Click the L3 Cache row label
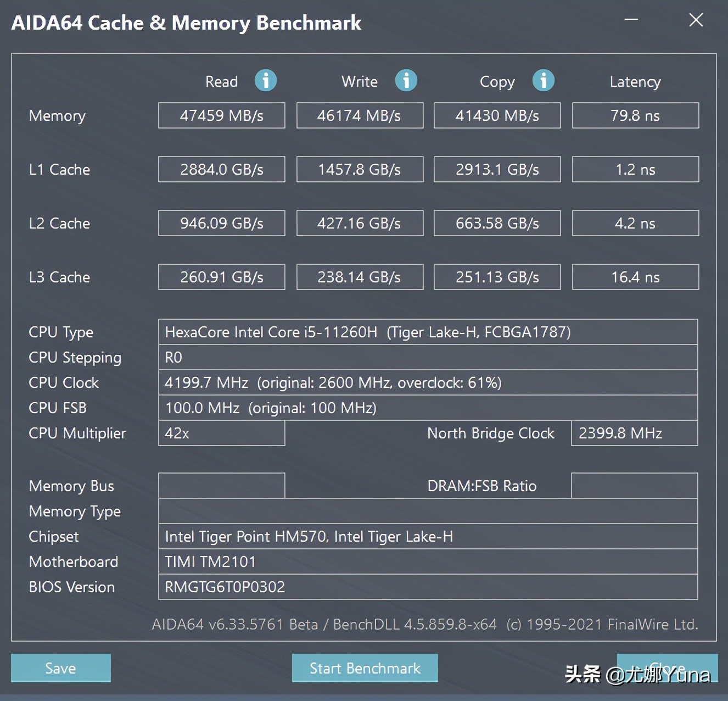The width and height of the screenshot is (728, 701). 59,277
